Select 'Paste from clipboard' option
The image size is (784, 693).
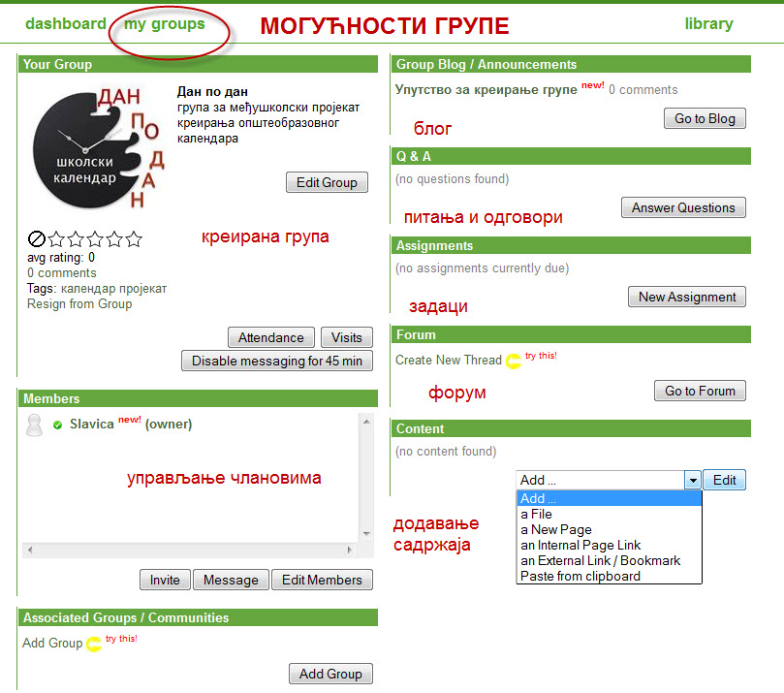tap(580, 576)
